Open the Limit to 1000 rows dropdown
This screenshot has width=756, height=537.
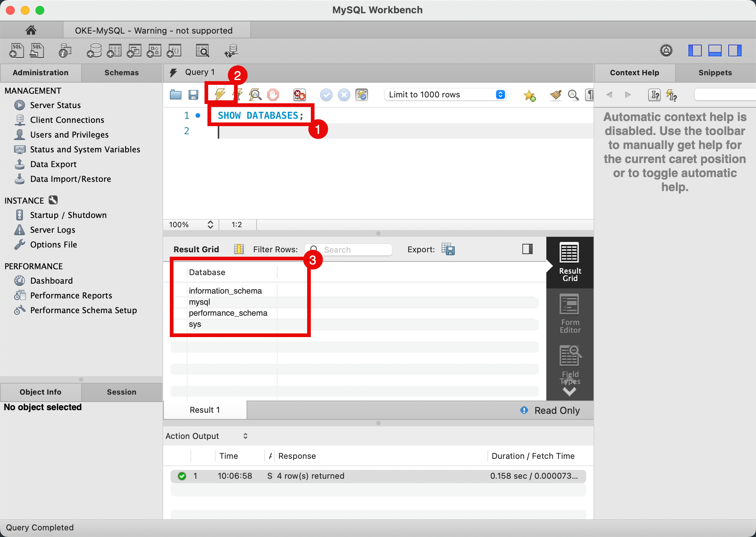click(x=445, y=94)
